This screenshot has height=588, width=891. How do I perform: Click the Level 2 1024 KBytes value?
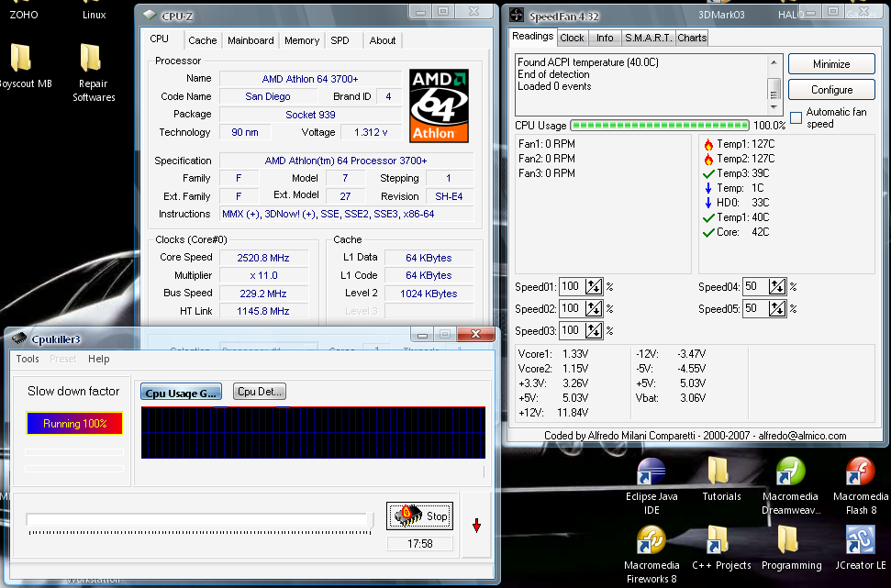click(429, 294)
